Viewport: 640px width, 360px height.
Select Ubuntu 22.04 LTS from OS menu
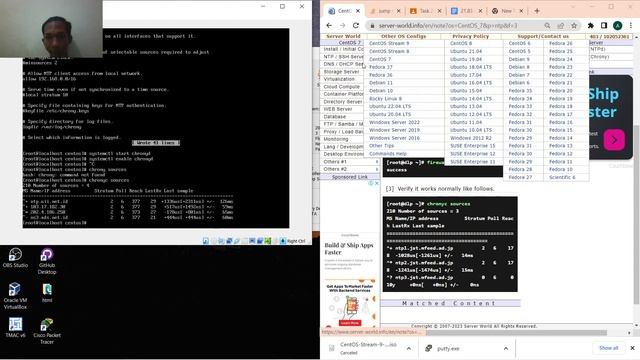pyautogui.click(x=390, y=107)
